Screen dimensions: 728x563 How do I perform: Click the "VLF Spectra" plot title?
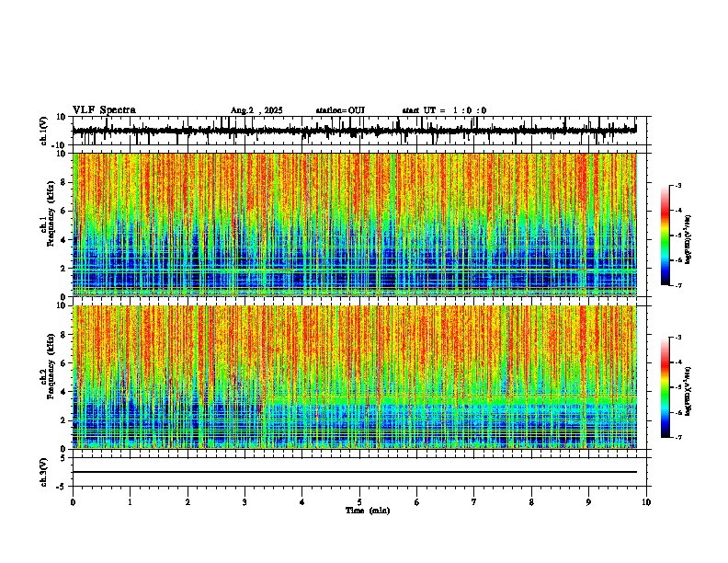click(x=104, y=110)
